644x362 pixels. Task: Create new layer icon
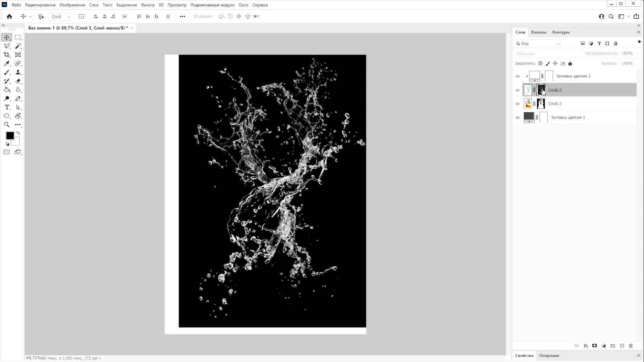click(x=622, y=346)
